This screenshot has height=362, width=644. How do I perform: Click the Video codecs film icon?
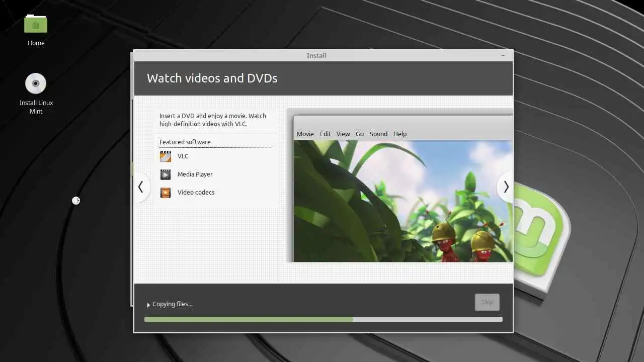pos(166,193)
